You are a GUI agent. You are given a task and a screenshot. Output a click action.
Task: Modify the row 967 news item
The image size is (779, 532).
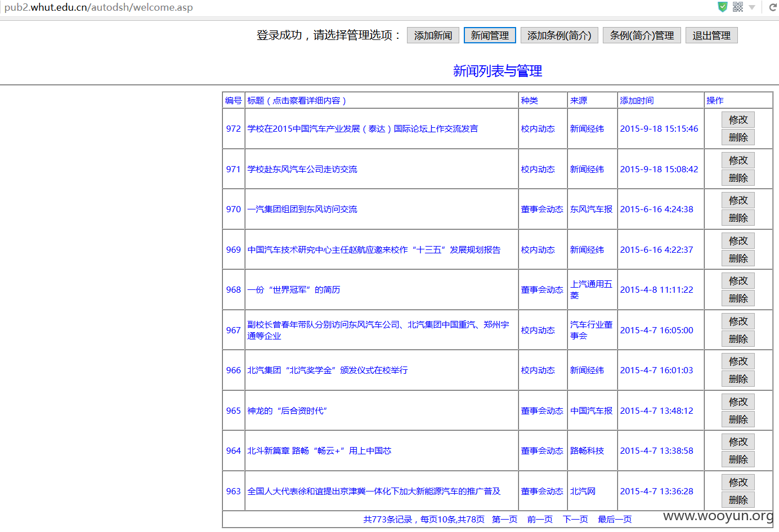pyautogui.click(x=738, y=321)
